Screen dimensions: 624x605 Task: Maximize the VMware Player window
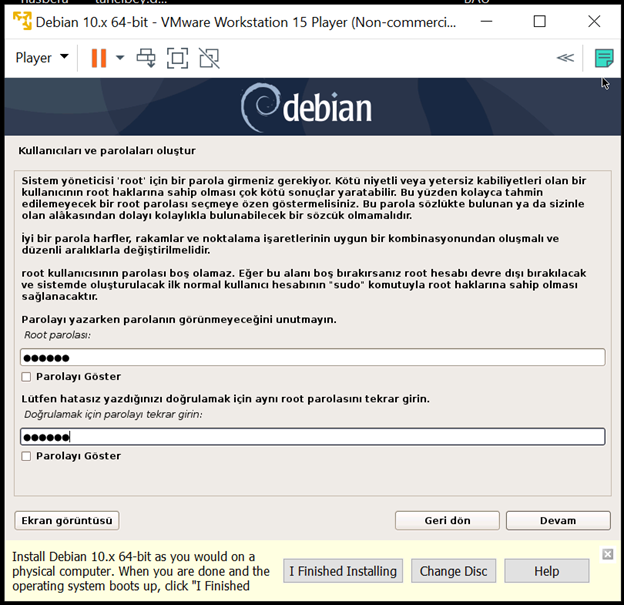(540, 21)
